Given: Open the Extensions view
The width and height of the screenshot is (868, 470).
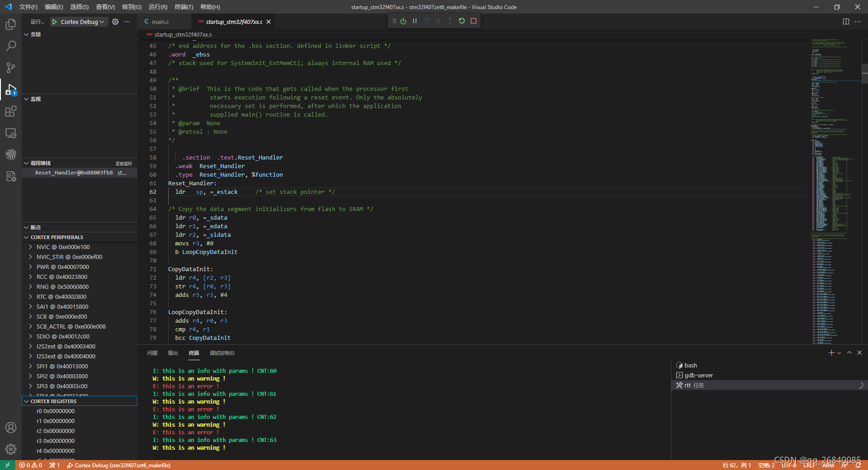Looking at the screenshot, I should (11, 111).
